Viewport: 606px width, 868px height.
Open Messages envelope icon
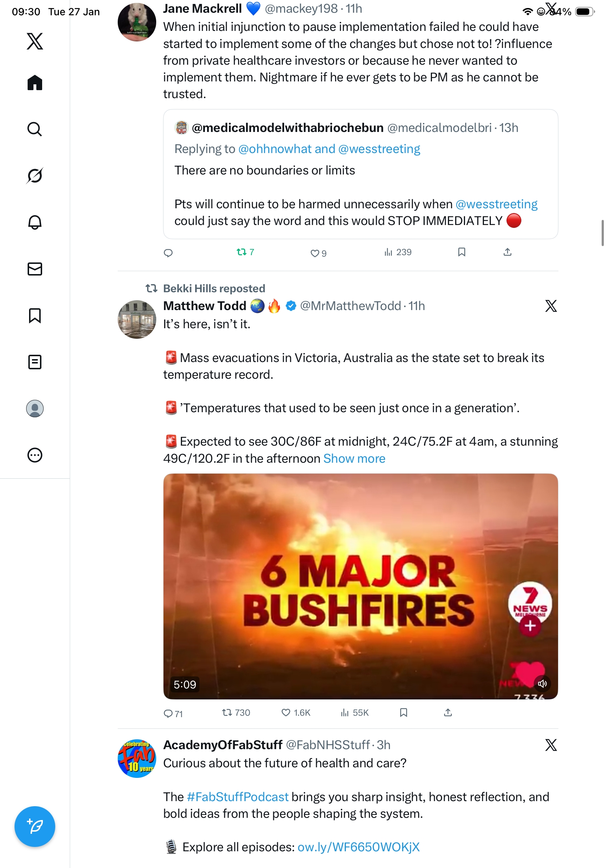pyautogui.click(x=35, y=269)
